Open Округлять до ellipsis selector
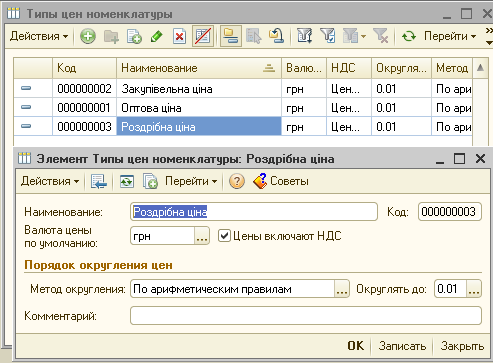This screenshot has height=363, width=493. [x=474, y=289]
